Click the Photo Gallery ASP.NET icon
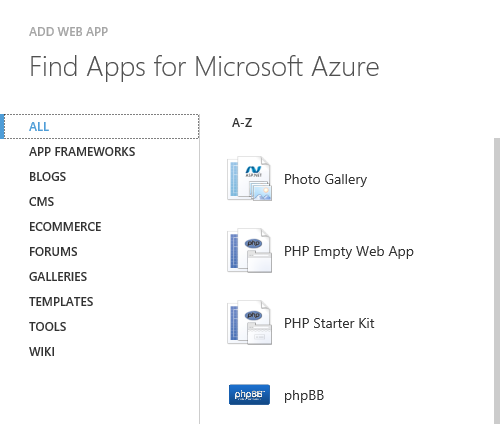Viewport: 500px width, 424px height. tap(249, 179)
